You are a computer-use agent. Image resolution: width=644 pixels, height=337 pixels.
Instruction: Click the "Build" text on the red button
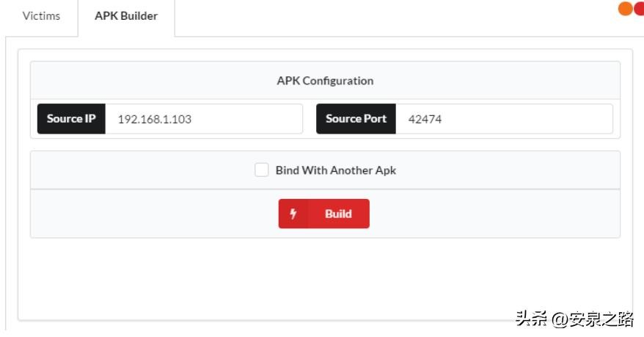click(338, 214)
